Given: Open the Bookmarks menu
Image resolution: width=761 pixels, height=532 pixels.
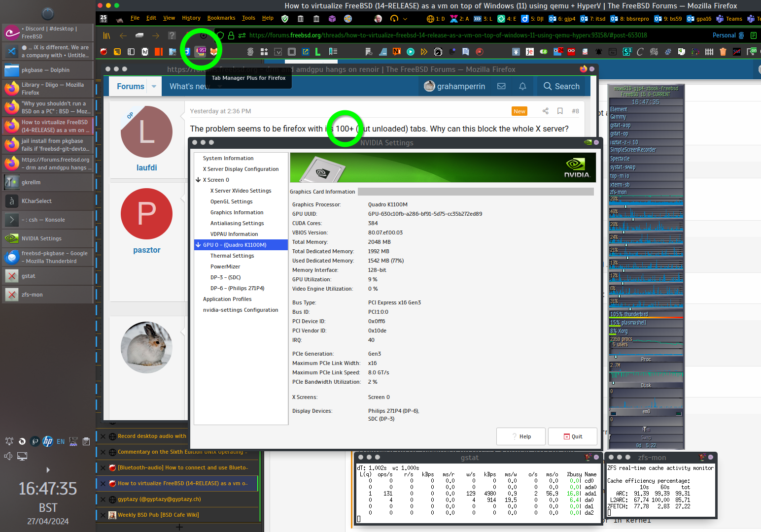Looking at the screenshot, I should [x=221, y=18].
